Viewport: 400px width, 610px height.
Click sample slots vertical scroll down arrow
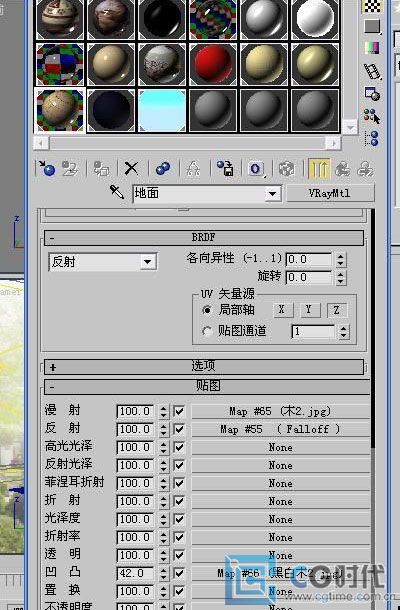[x=350, y=127]
